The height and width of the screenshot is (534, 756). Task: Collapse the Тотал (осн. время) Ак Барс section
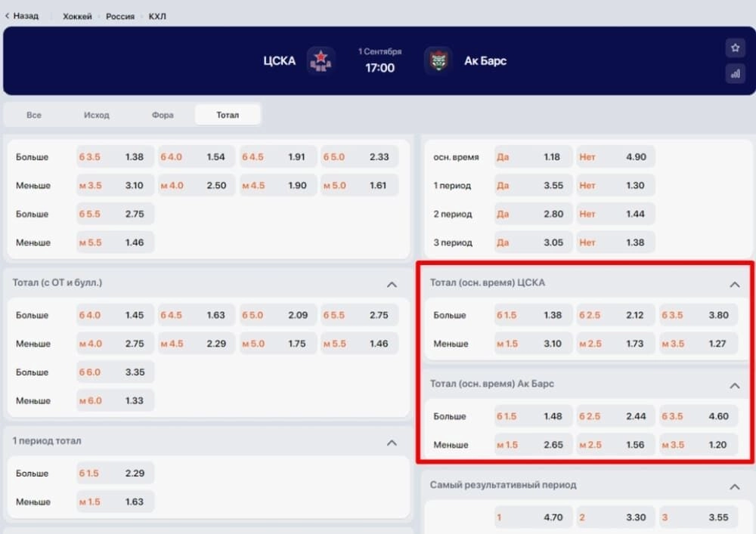point(734,386)
